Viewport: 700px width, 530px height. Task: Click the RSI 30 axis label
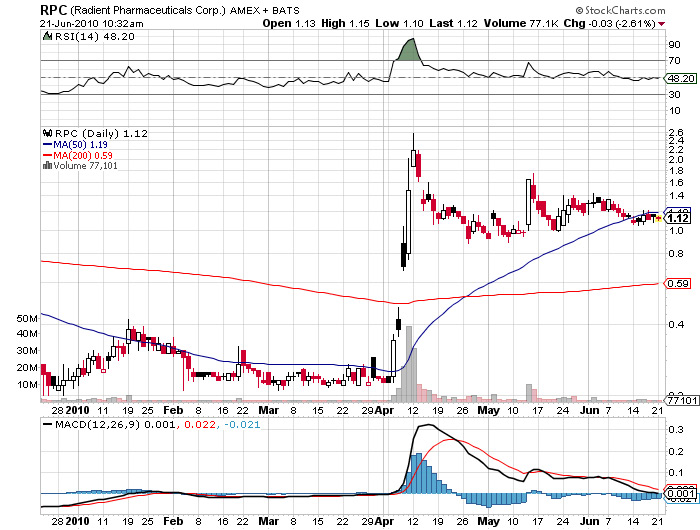675,94
